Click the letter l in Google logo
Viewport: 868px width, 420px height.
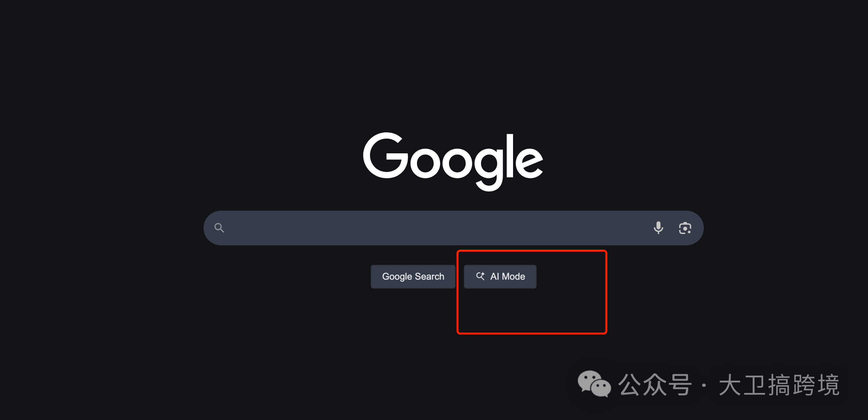click(509, 156)
